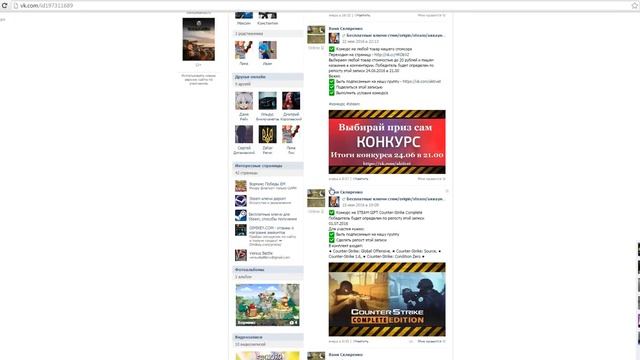The width and height of the screenshot is (640, 360).
Task: Click repost source avatar in КОНКУРС post
Action: click(x=334, y=38)
